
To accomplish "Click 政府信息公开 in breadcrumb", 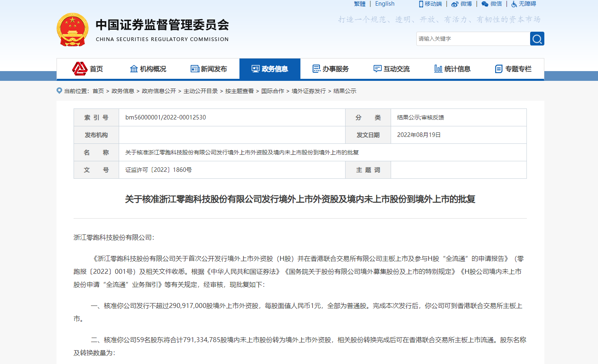I will [x=159, y=91].
